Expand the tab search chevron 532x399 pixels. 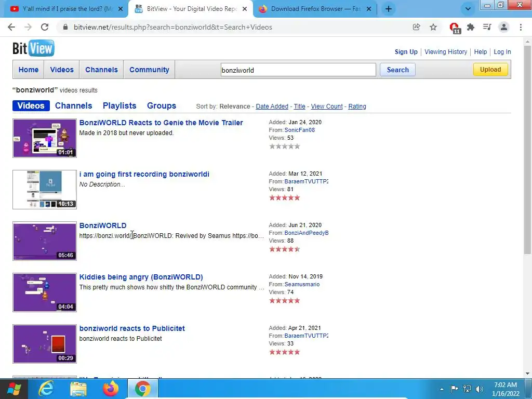point(468,9)
